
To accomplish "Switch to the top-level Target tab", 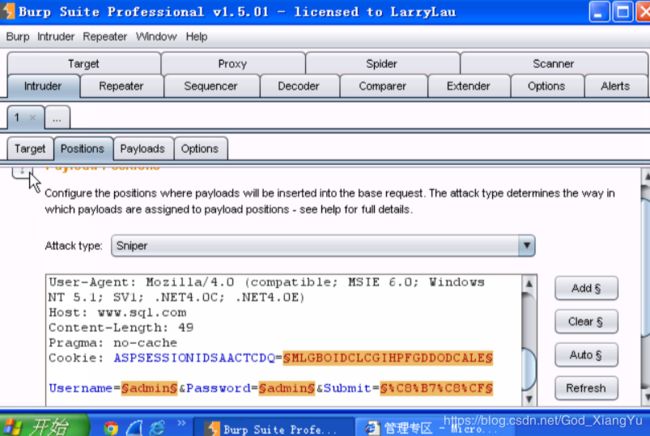I will [x=84, y=64].
